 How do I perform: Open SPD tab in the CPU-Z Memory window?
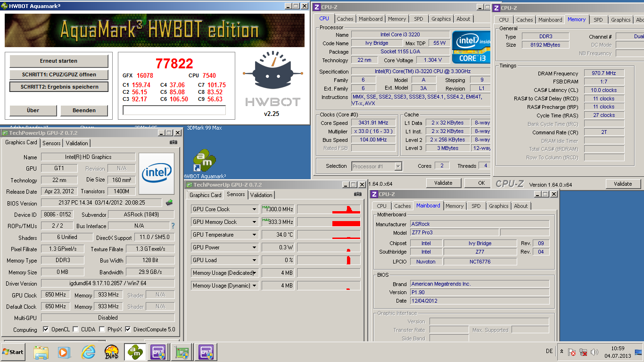598,20
